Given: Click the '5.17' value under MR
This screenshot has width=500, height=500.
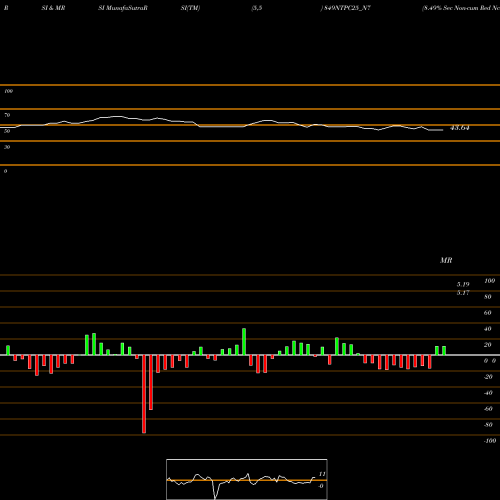Looking at the screenshot, I should (x=463, y=293).
